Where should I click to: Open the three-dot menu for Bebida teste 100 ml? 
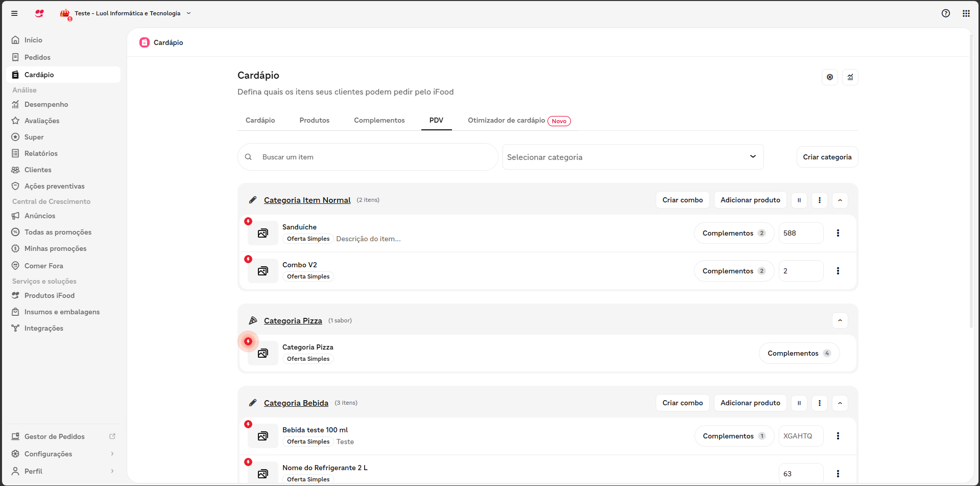[838, 436]
